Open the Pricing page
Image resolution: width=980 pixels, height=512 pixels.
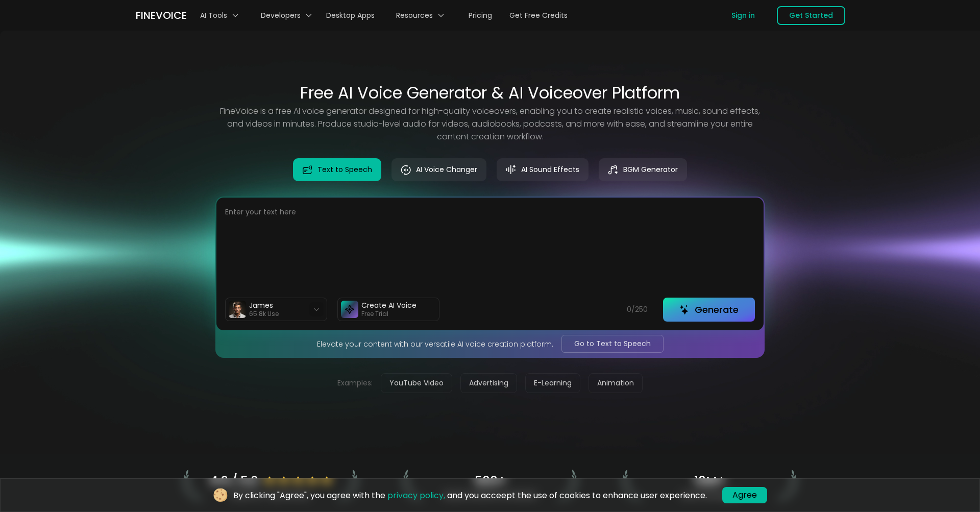tap(480, 15)
